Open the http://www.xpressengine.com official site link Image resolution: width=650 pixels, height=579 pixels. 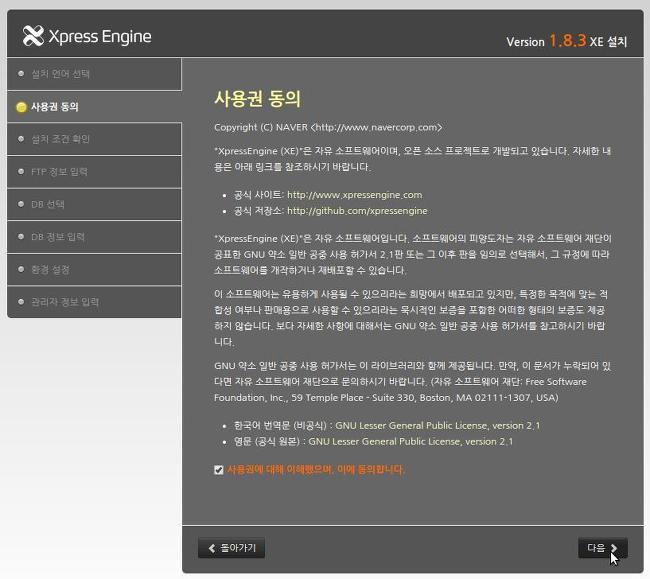354,195
